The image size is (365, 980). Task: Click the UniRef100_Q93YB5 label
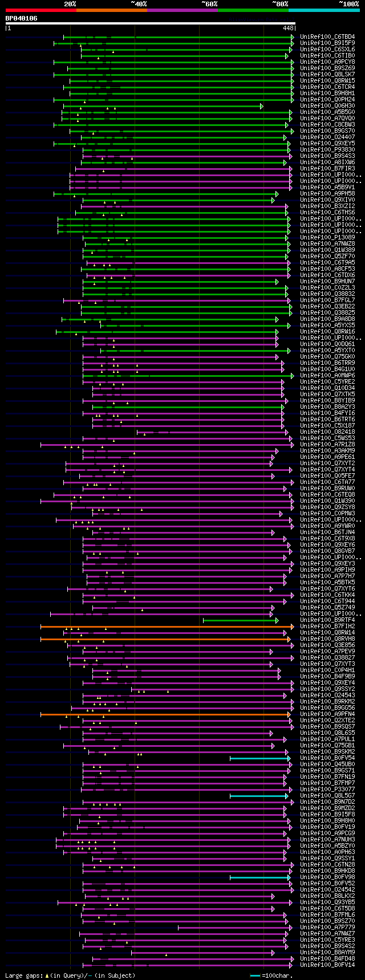click(327, 902)
